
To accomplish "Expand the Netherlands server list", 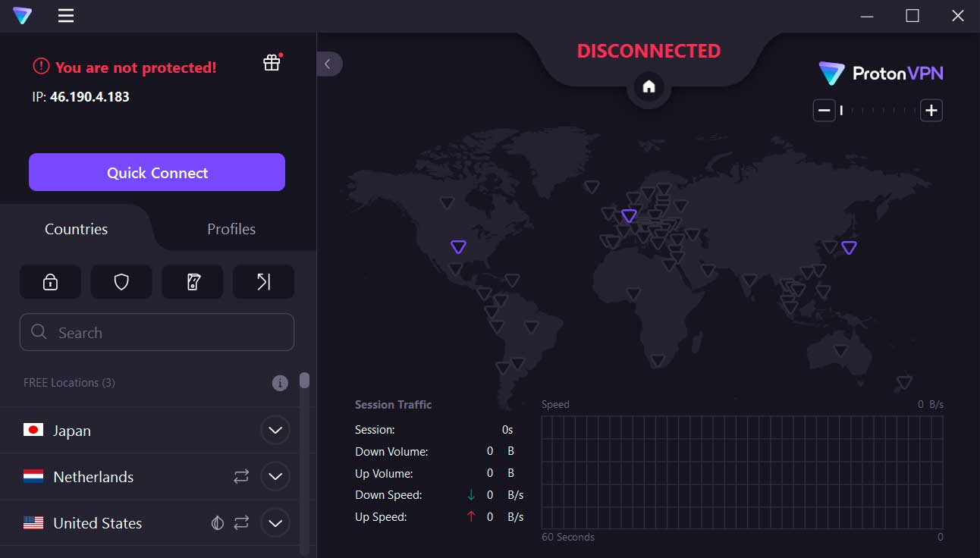I will pos(275,476).
